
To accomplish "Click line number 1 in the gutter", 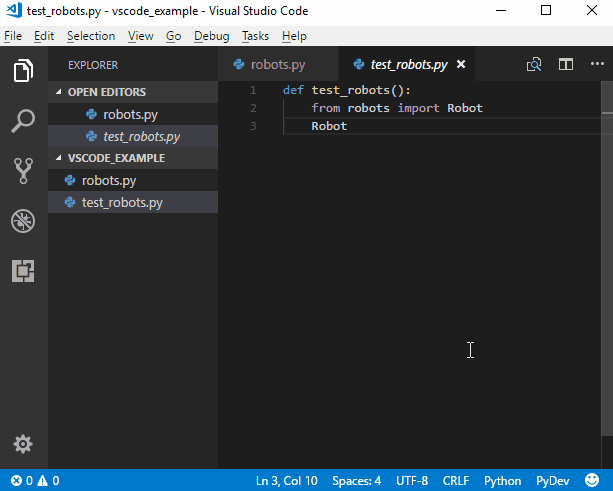I will (x=253, y=90).
